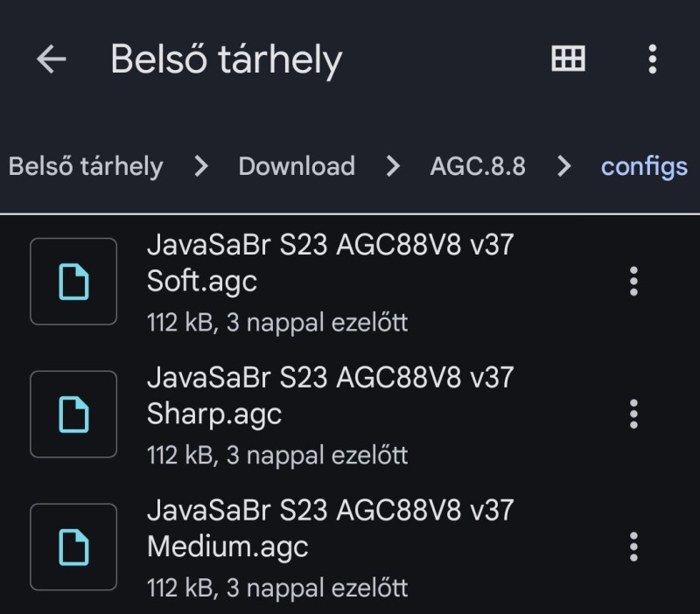The width and height of the screenshot is (700, 614).
Task: Click the Medium.agc file icon
Action: click(73, 547)
